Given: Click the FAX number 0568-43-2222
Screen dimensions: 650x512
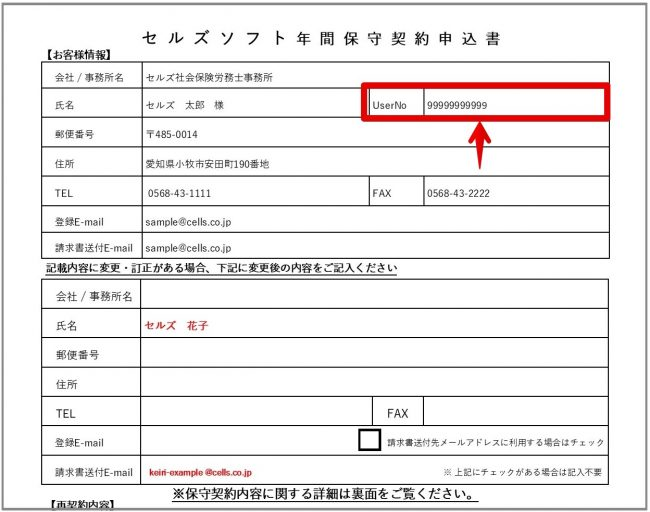Looking at the screenshot, I should click(458, 192).
